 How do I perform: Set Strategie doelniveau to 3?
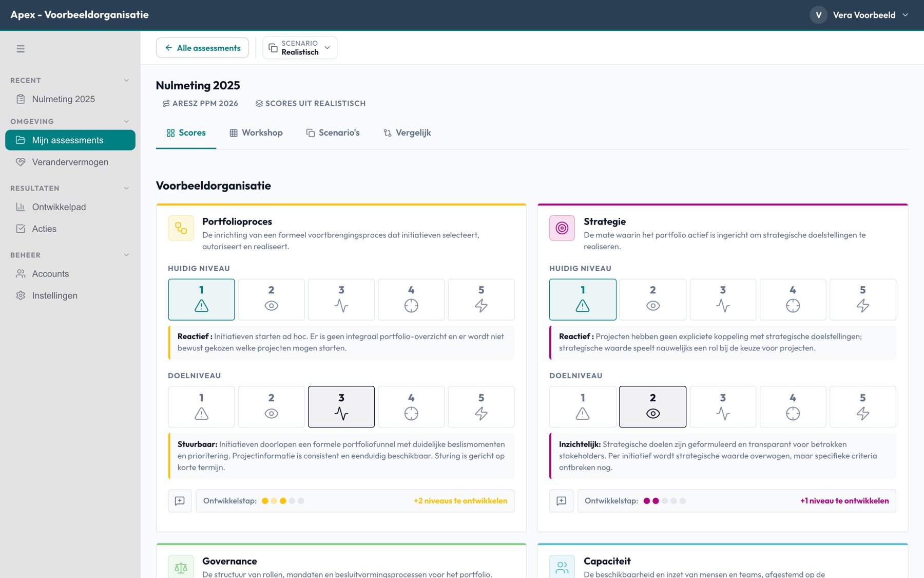point(723,407)
